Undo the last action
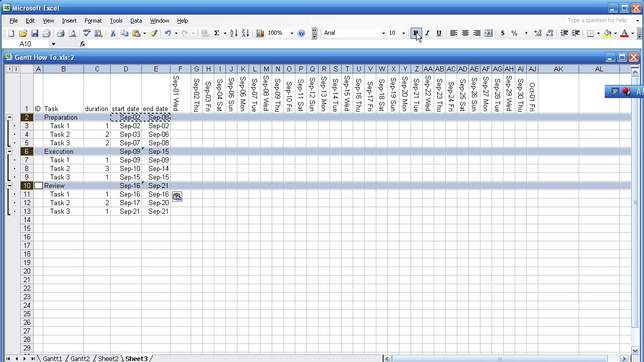 (168, 33)
